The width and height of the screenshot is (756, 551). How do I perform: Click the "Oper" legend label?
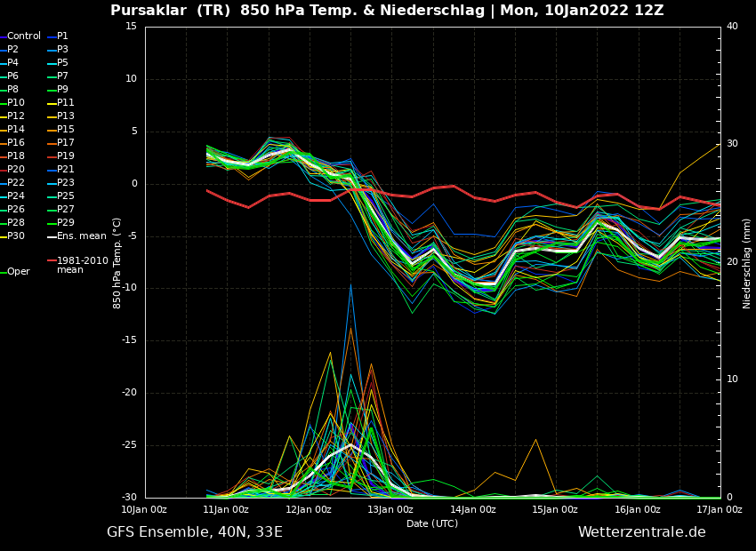click(x=19, y=272)
